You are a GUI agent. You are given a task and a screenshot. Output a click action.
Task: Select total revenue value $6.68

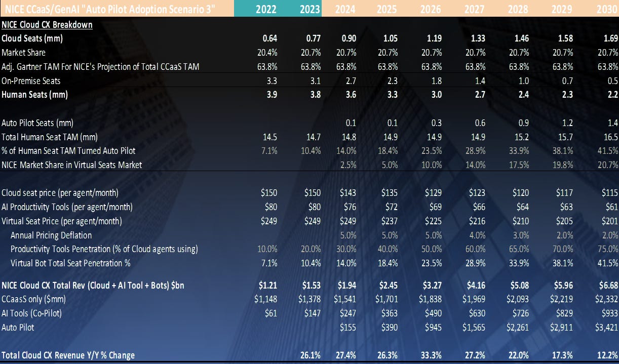point(607,286)
